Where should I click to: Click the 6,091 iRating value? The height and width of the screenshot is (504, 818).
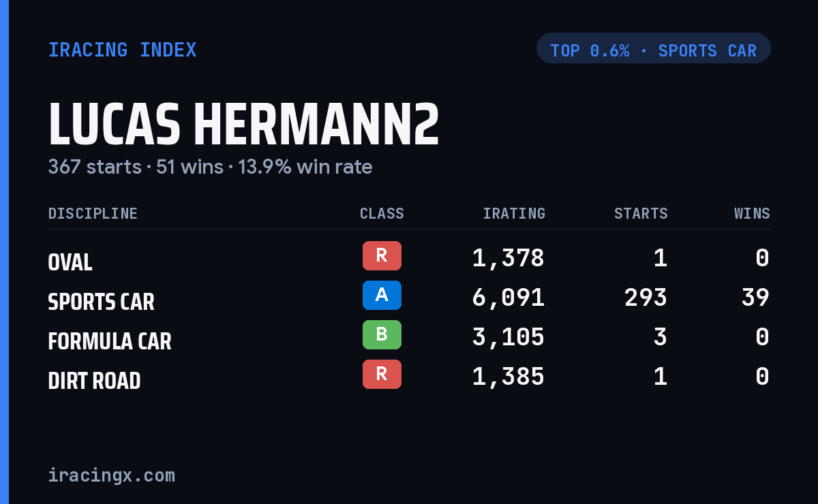coord(508,298)
